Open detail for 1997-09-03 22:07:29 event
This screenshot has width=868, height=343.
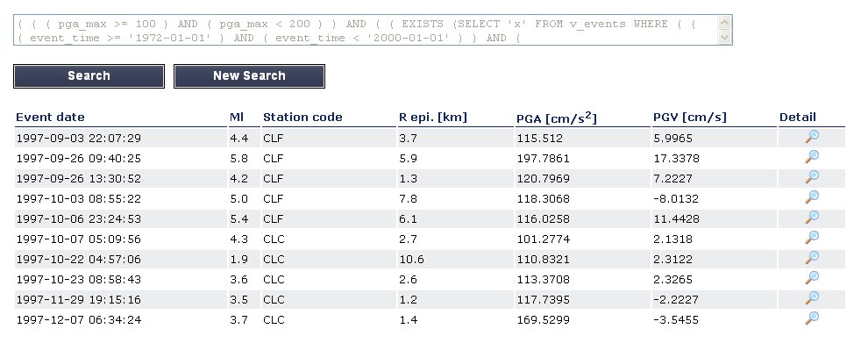[x=812, y=137]
